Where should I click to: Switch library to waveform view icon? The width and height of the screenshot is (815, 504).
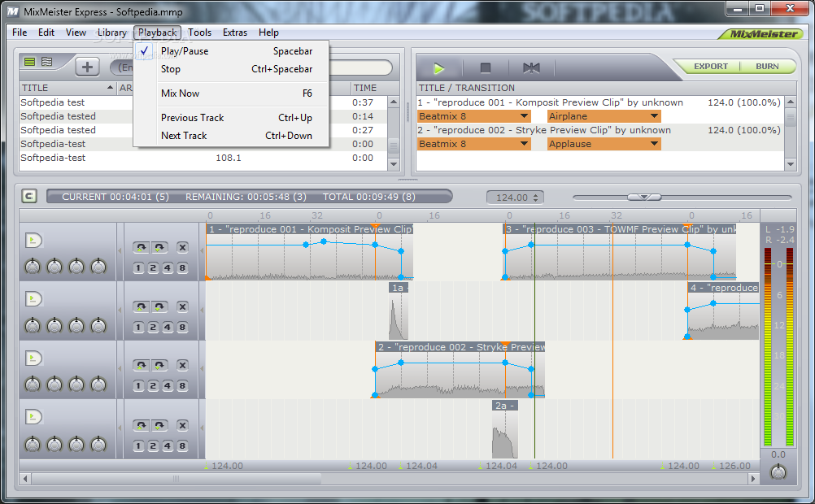pos(47,62)
